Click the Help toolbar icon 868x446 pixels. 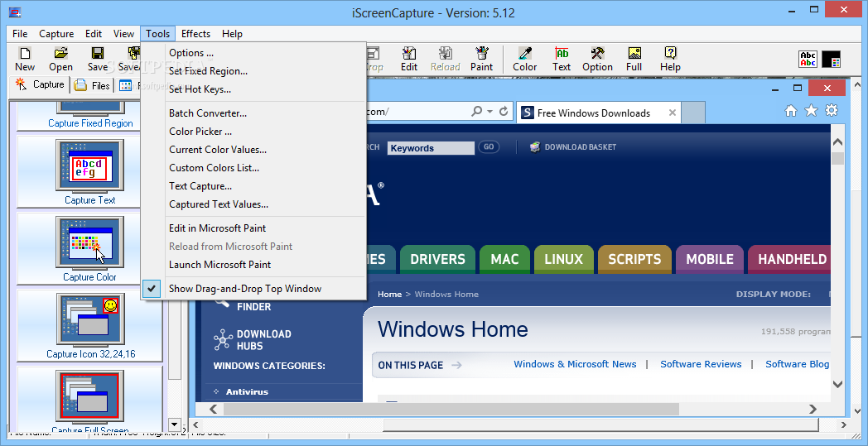coord(670,60)
